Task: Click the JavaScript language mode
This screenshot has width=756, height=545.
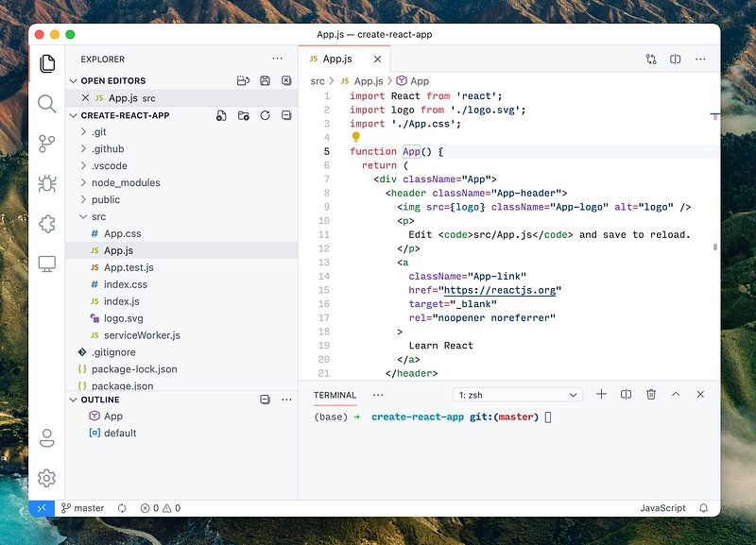Action: click(662, 508)
